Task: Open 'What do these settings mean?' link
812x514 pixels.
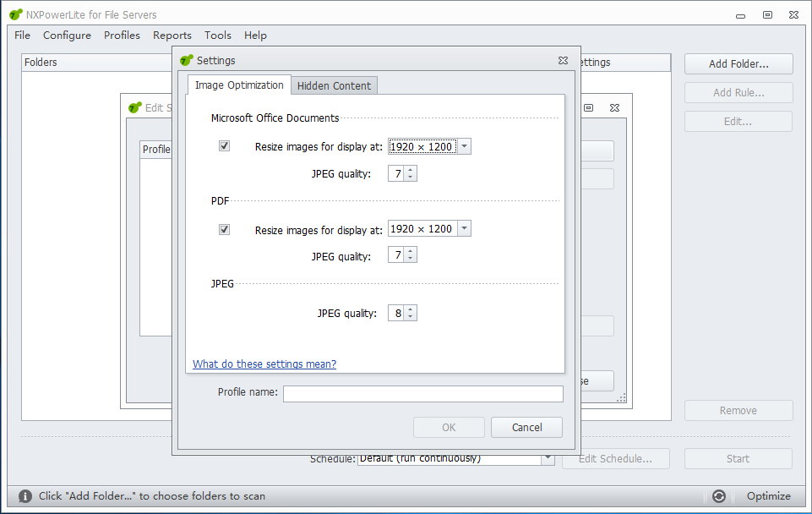Action: [x=264, y=364]
